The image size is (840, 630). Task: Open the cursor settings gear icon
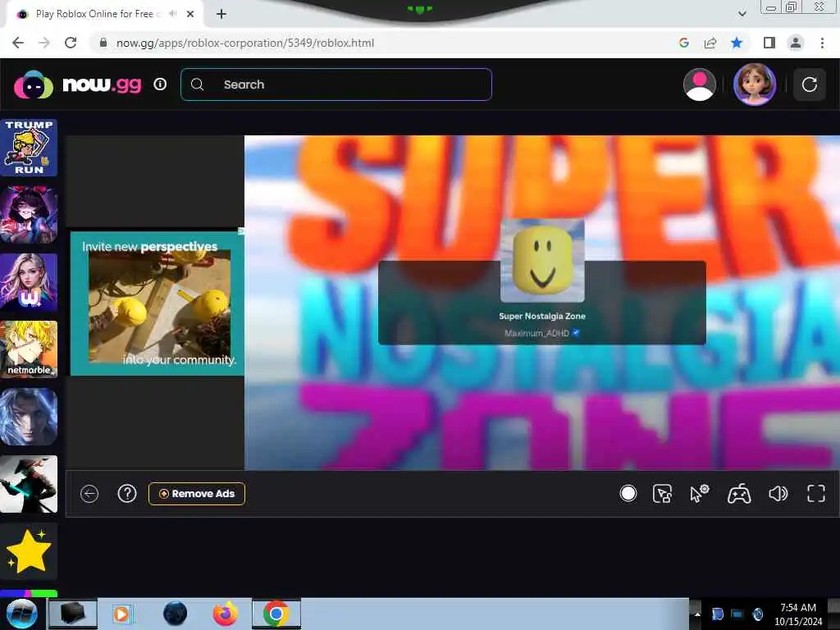tap(699, 493)
